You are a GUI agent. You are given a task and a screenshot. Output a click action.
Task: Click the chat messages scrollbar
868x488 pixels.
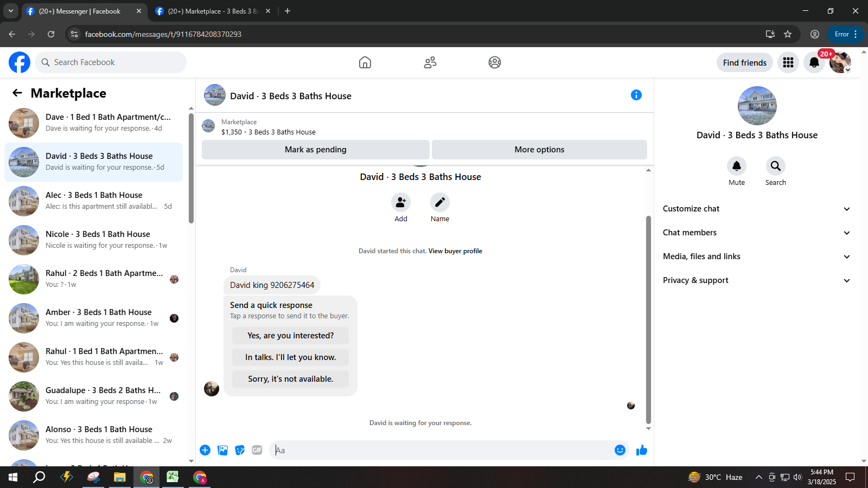pyautogui.click(x=648, y=320)
